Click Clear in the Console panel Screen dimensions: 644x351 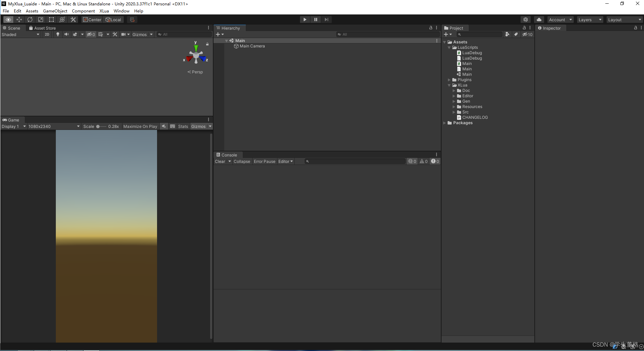pos(220,161)
